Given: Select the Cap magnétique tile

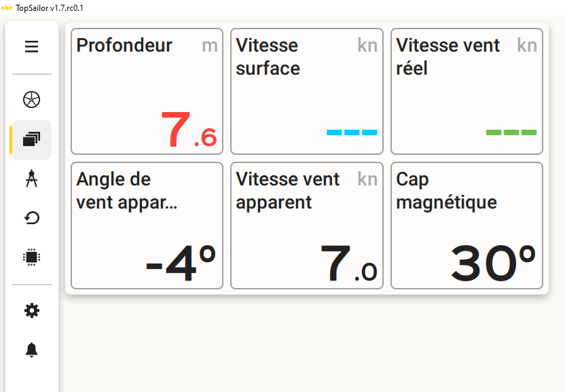Looking at the screenshot, I should click(x=467, y=226).
